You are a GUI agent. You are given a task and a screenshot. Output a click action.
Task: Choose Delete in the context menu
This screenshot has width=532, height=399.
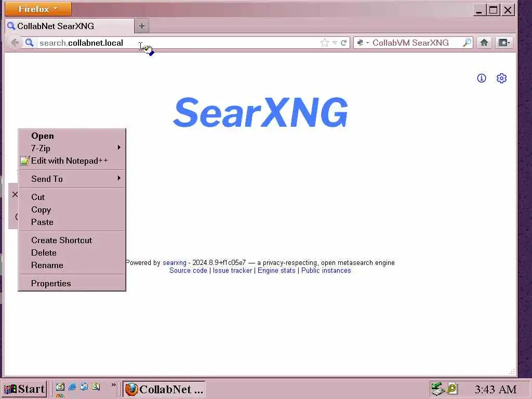click(72, 253)
